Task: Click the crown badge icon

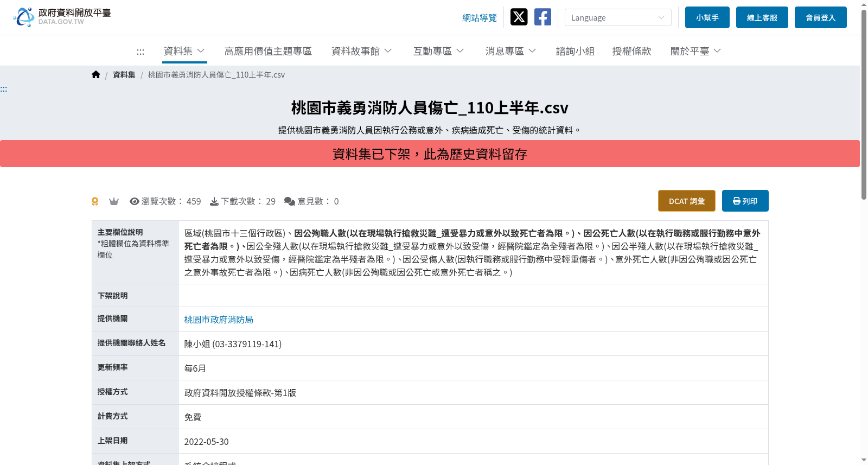Action: coord(114,201)
